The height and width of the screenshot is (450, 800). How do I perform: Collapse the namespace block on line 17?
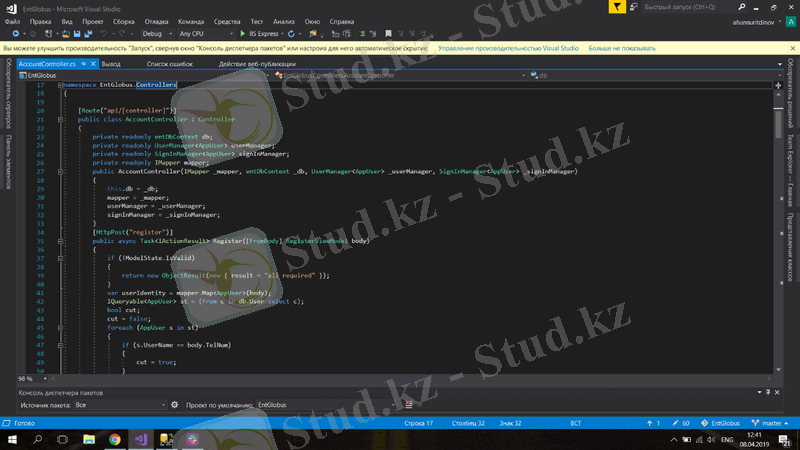60,85
